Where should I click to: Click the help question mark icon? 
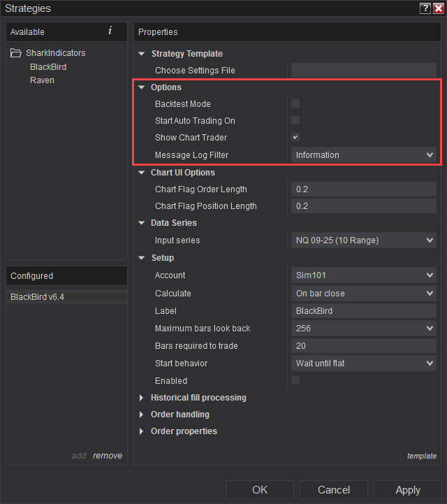[425, 8]
